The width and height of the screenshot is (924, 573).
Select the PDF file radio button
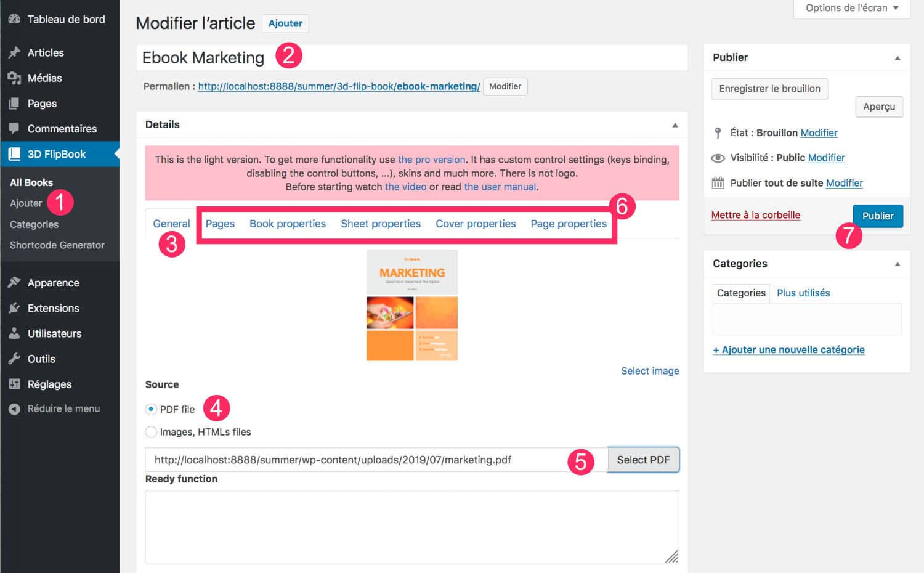click(151, 409)
